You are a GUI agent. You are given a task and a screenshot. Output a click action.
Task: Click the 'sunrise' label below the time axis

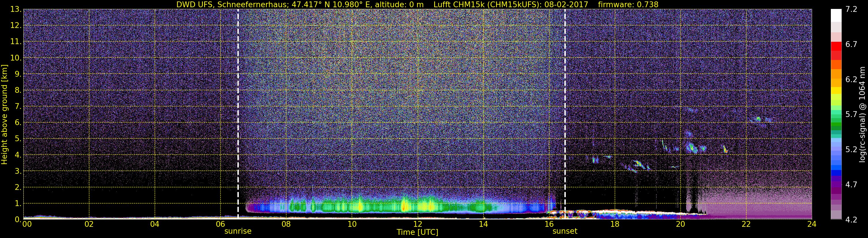coord(238,231)
